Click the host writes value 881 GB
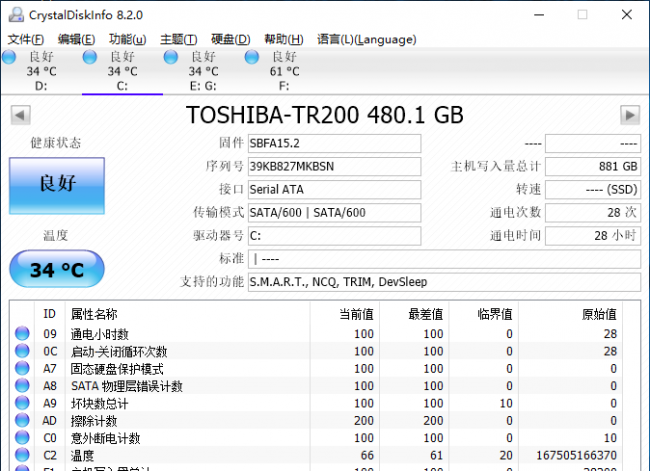The image size is (650, 471). 593,167
